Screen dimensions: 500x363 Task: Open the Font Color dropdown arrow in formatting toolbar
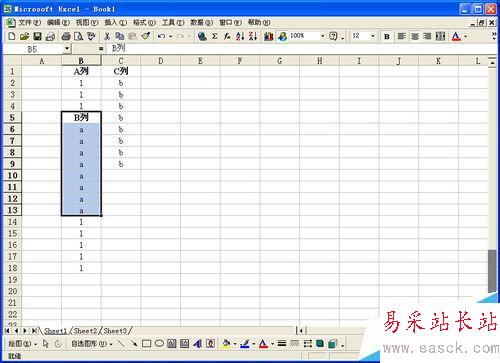click(466, 36)
